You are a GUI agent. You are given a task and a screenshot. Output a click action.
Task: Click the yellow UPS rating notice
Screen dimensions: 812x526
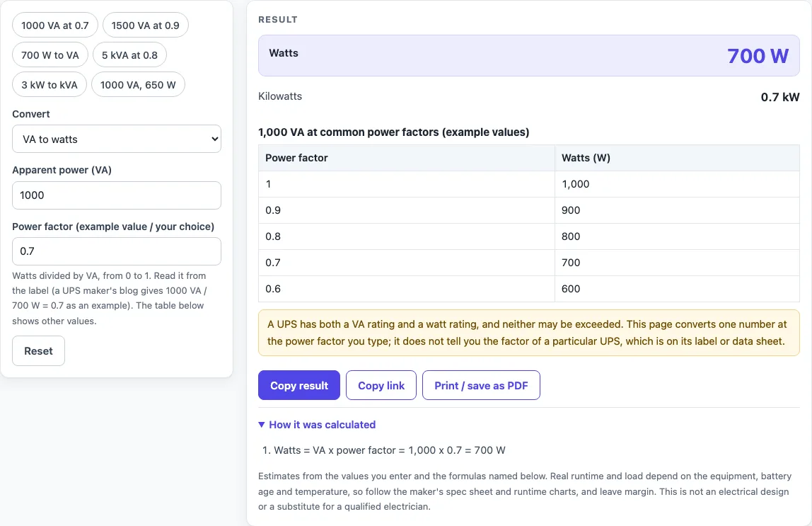pos(529,333)
